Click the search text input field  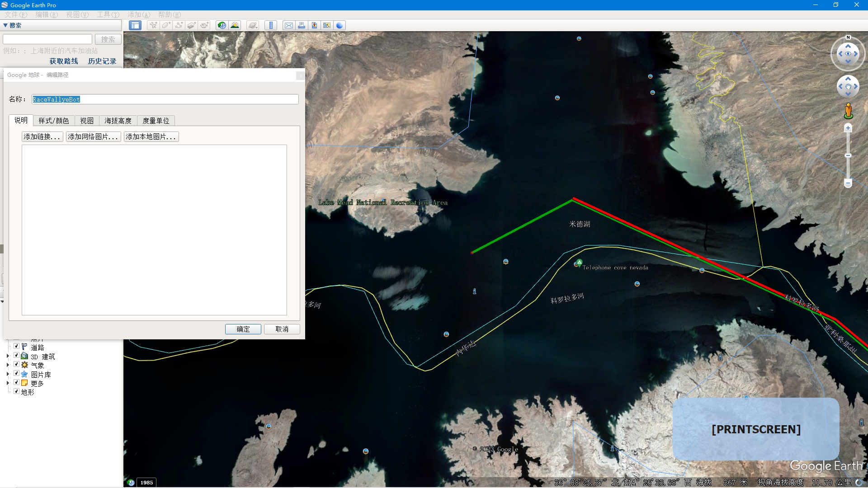point(47,39)
